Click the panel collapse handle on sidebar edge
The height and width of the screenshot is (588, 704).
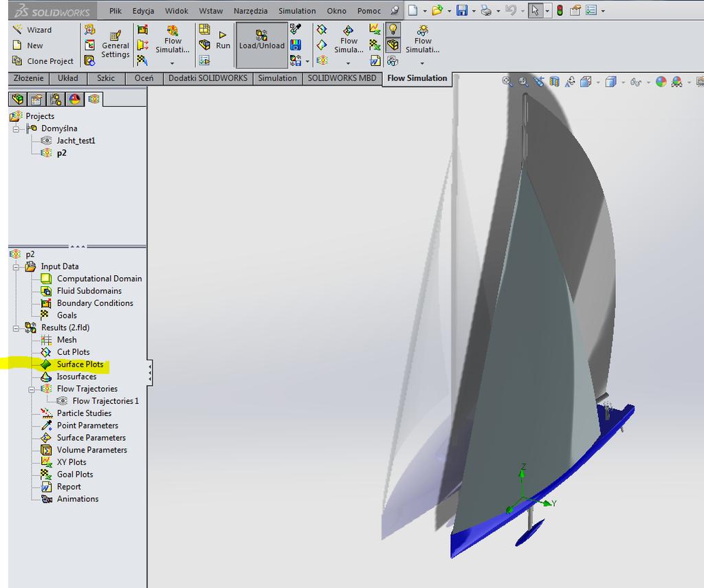[x=150, y=372]
